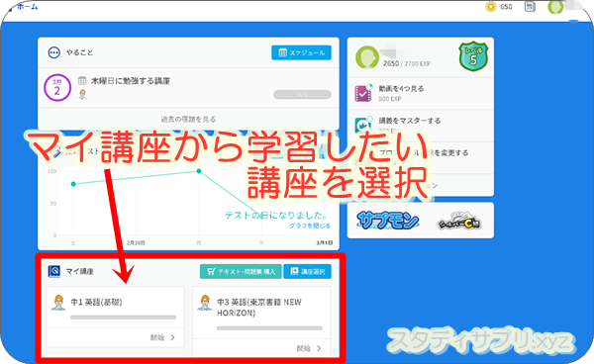Open the サプモン banner
Viewport: 594px width, 364px height.
pos(387,220)
